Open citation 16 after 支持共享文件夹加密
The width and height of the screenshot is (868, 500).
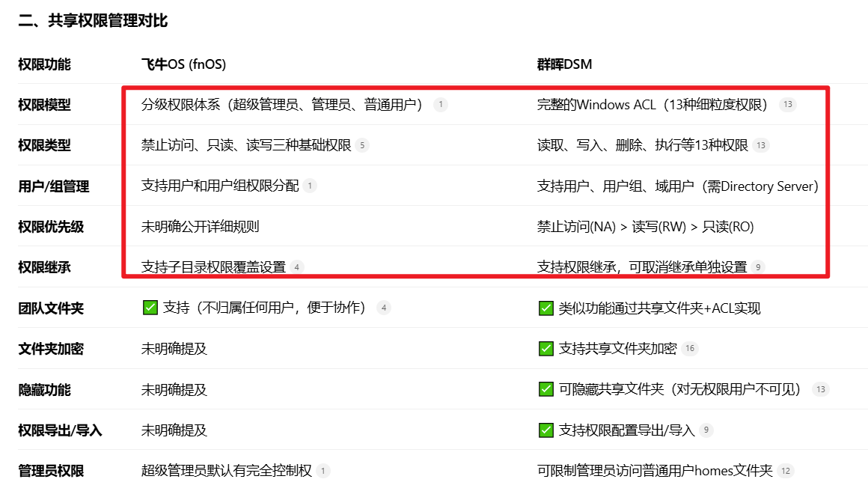click(x=690, y=348)
